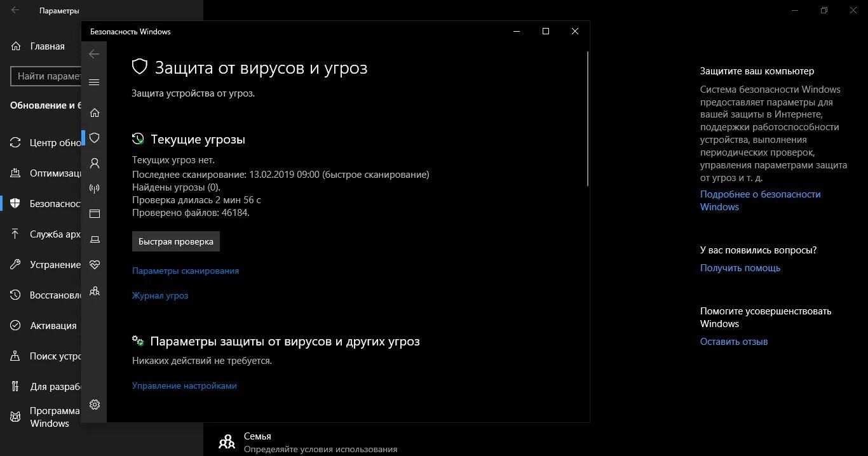
Task: Open device performance and health heart icon
Action: pyautogui.click(x=95, y=265)
